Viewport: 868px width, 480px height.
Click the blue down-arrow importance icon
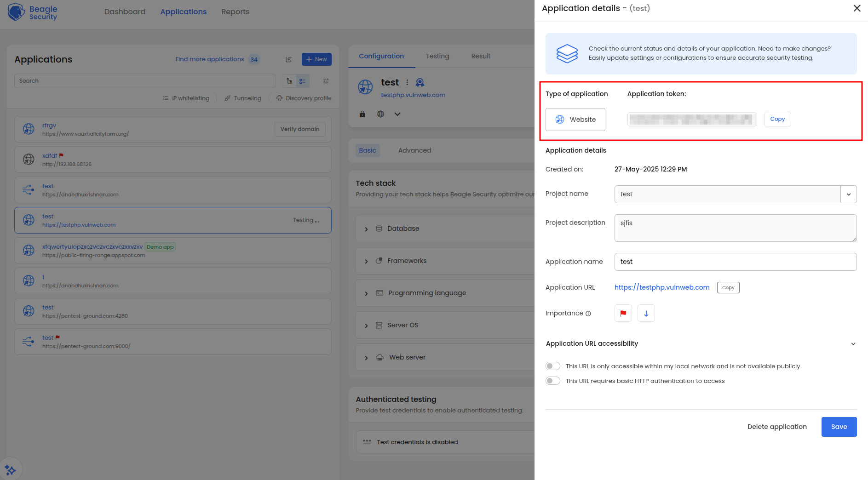(x=646, y=313)
